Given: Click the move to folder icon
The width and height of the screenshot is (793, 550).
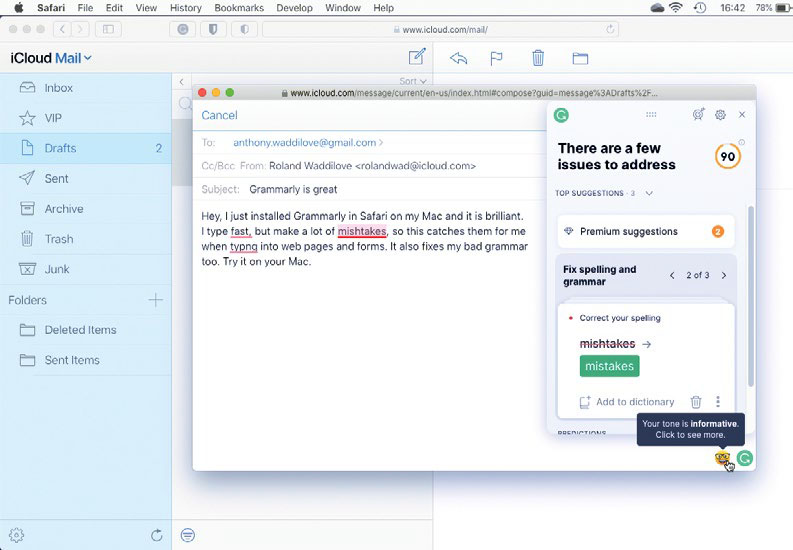Looking at the screenshot, I should (580, 59).
